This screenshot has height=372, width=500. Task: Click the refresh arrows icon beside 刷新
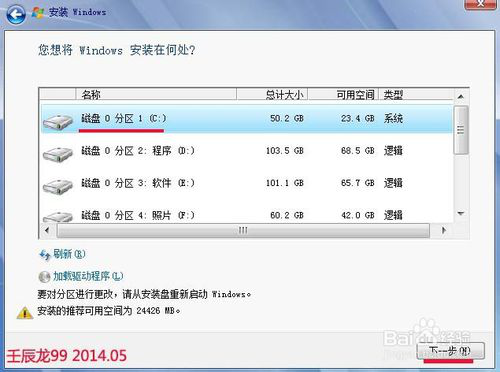[45, 255]
